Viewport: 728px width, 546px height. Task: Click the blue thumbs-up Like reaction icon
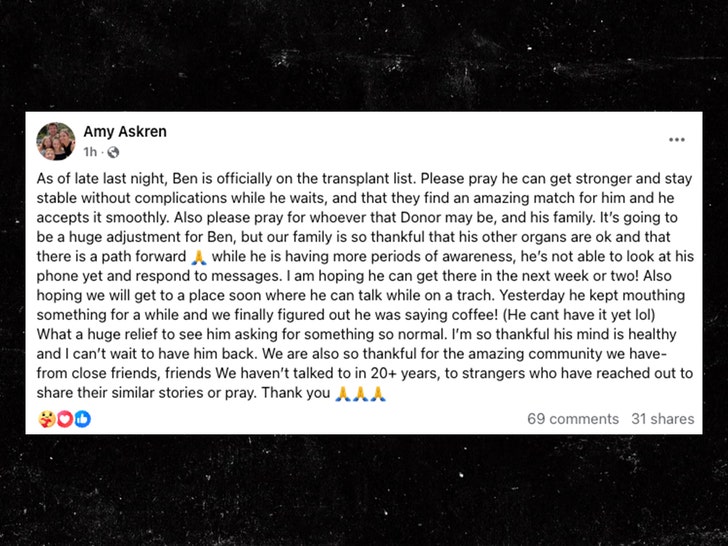tap(82, 418)
